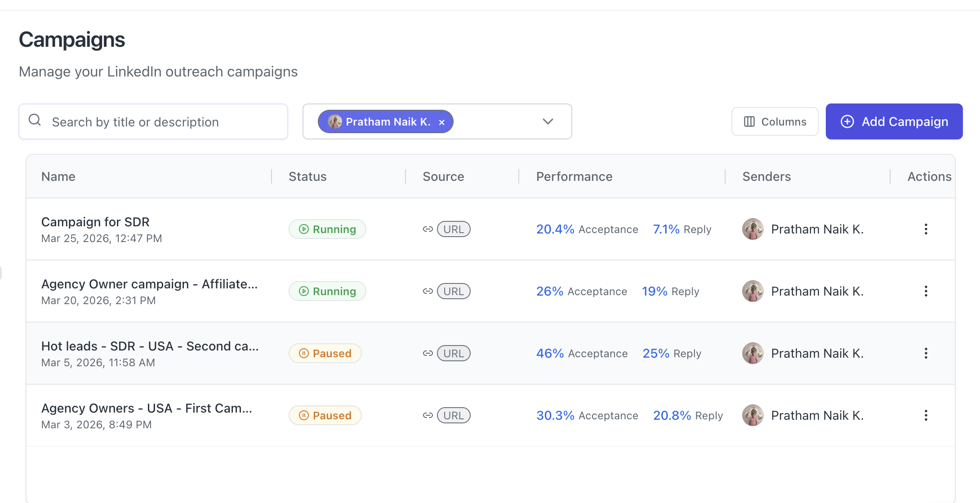Open Agency Owner campaign - Affiliate link
980x503 pixels.
[149, 284]
